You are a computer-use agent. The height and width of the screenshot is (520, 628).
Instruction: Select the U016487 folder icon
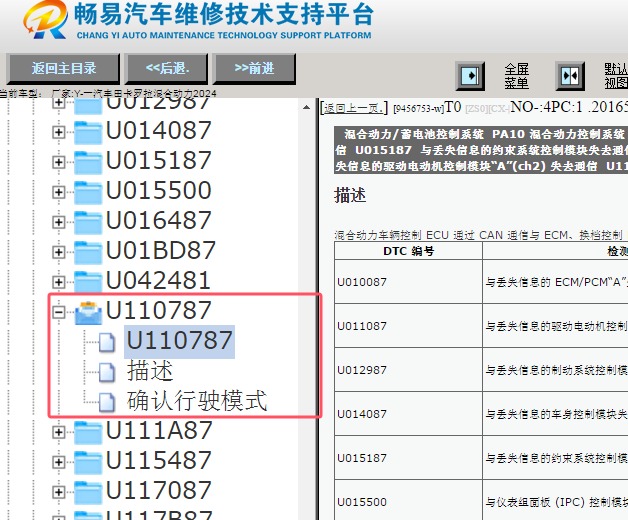coord(88,222)
